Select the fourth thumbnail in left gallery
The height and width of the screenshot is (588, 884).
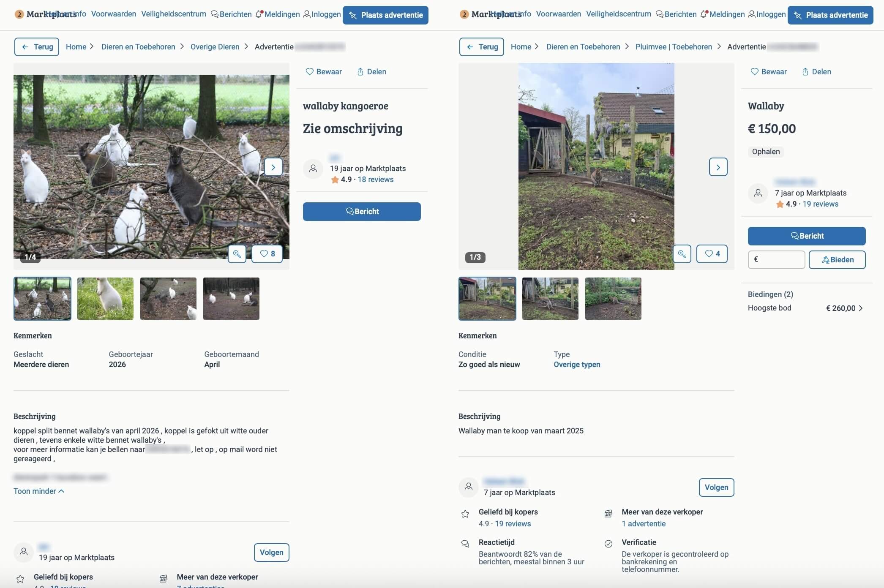(231, 299)
